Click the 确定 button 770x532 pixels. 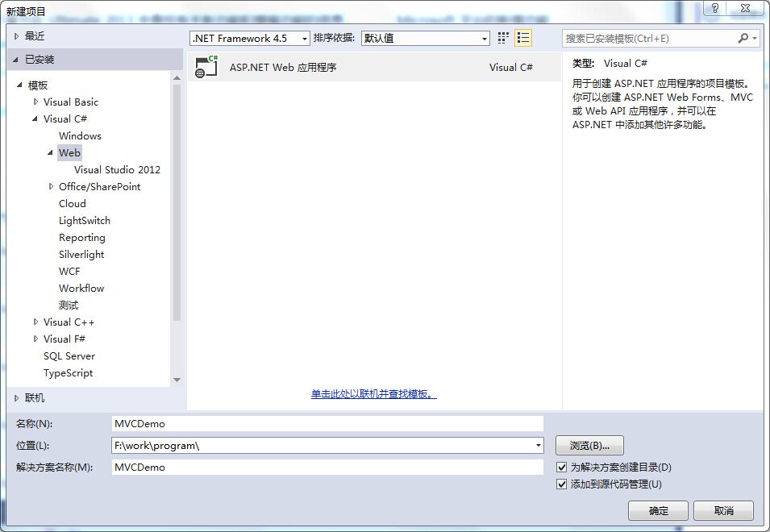(x=658, y=511)
